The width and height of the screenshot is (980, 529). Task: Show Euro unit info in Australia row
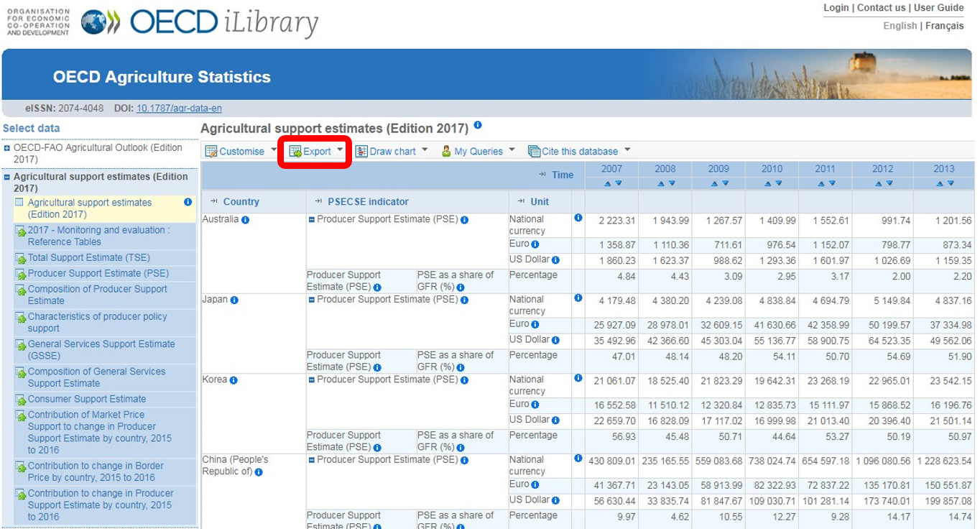[x=535, y=244]
